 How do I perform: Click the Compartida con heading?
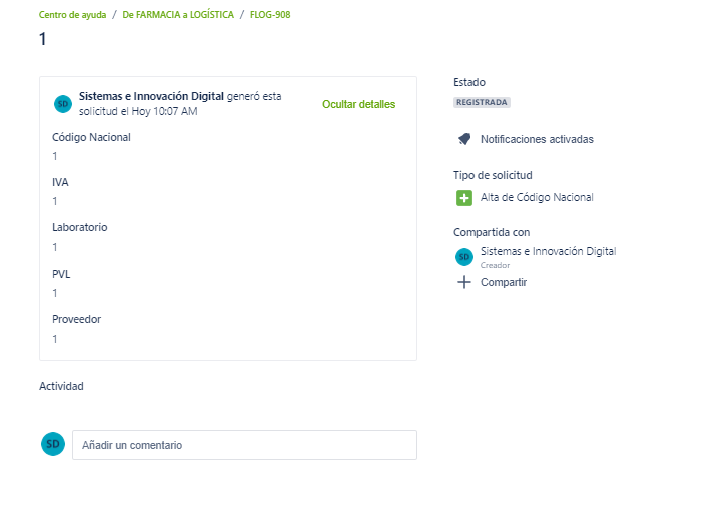point(491,232)
